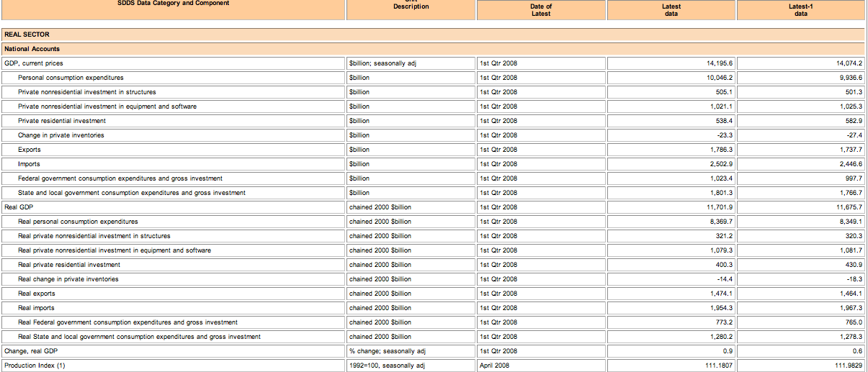Click 'Private nonresidential investment in structures' label
The width and height of the screenshot is (868, 372).
point(87,92)
